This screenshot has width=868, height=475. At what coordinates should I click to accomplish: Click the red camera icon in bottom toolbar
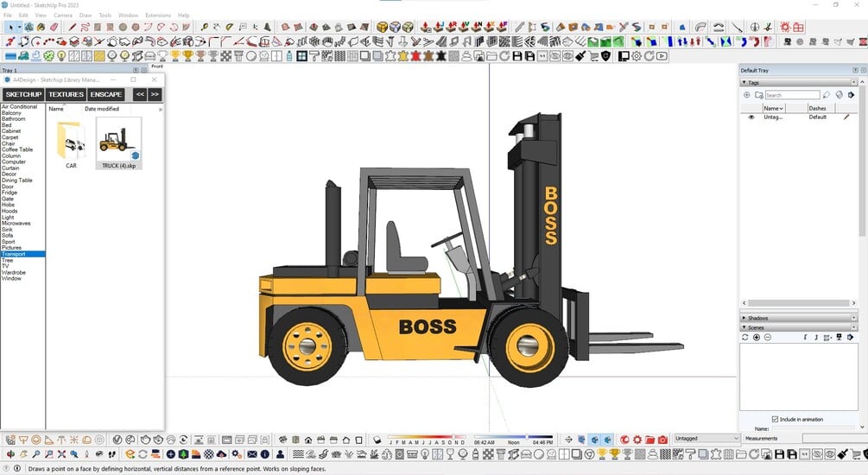(662, 440)
